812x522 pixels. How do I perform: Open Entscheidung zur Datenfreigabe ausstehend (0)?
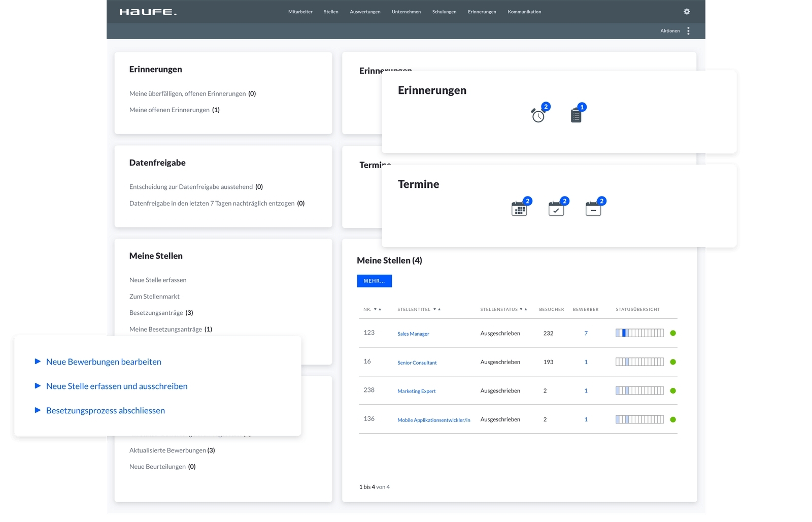pyautogui.click(x=196, y=187)
